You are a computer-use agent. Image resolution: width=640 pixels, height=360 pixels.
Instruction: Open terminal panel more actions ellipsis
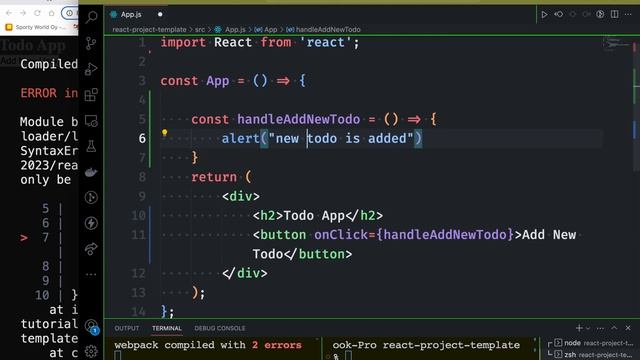[x=600, y=328]
